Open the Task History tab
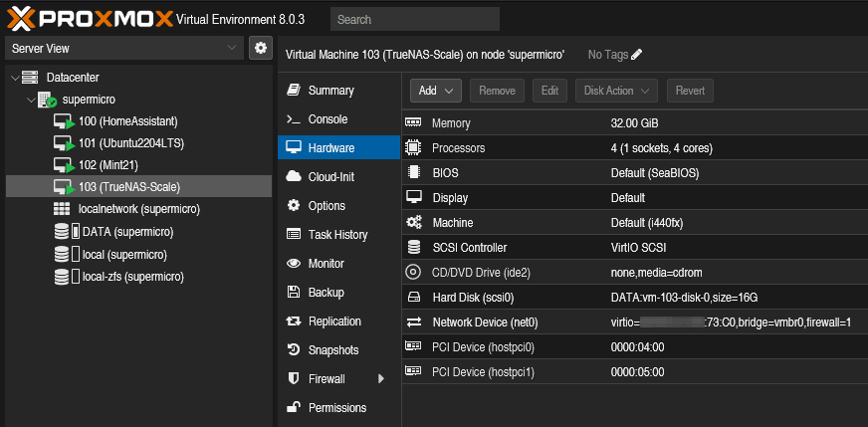The height and width of the screenshot is (427, 868). point(338,234)
